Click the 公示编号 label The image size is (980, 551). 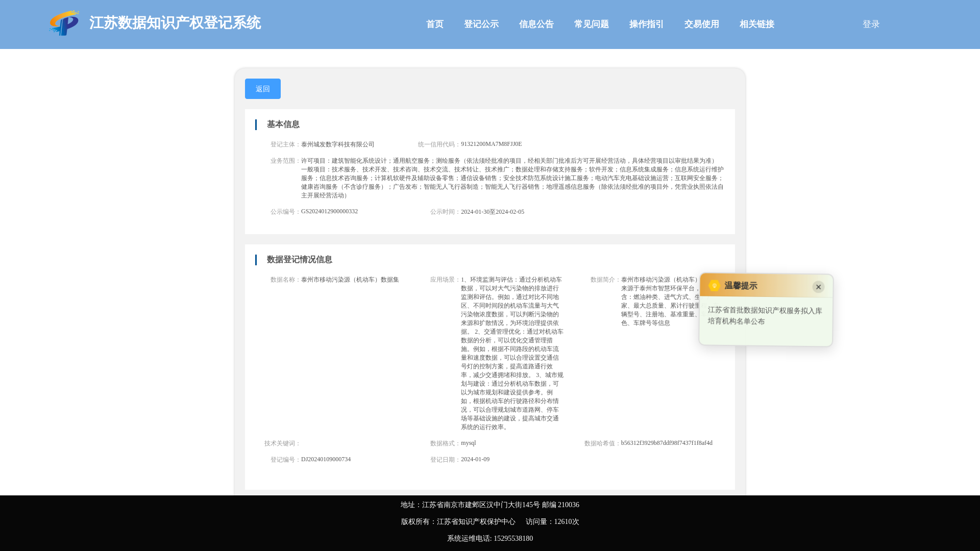pyautogui.click(x=285, y=212)
